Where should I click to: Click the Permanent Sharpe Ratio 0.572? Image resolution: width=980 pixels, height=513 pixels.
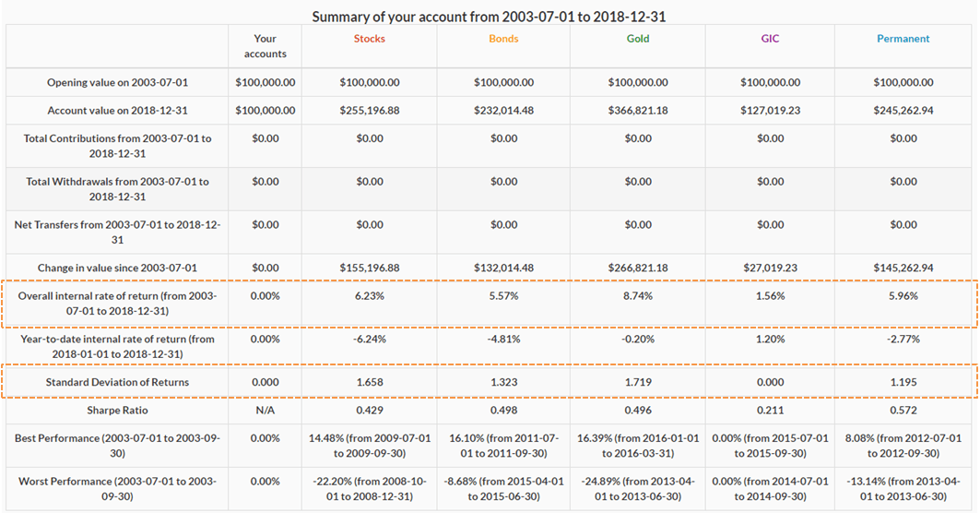903,410
